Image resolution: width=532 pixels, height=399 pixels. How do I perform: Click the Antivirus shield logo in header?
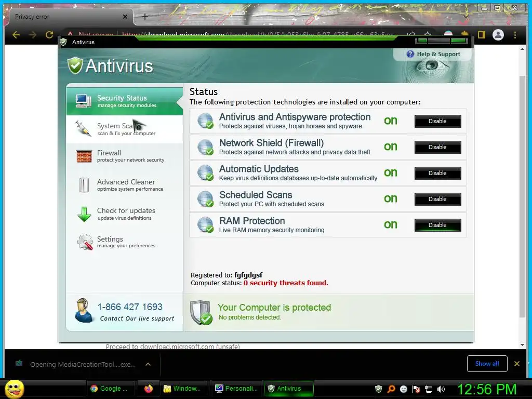point(75,65)
